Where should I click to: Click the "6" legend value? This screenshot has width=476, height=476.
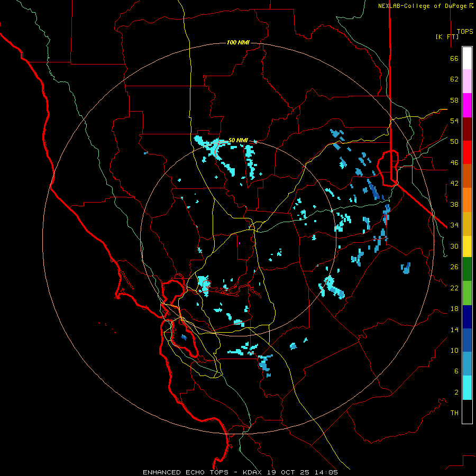456,371
